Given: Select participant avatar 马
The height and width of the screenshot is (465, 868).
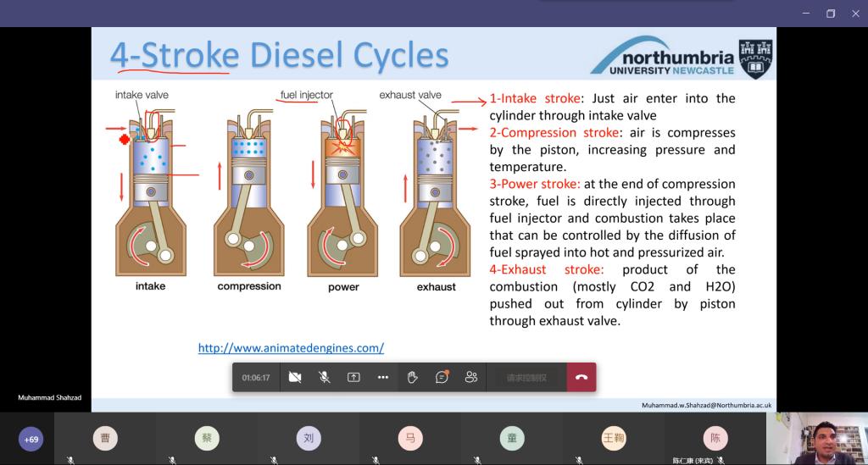Looking at the screenshot, I should [410, 439].
